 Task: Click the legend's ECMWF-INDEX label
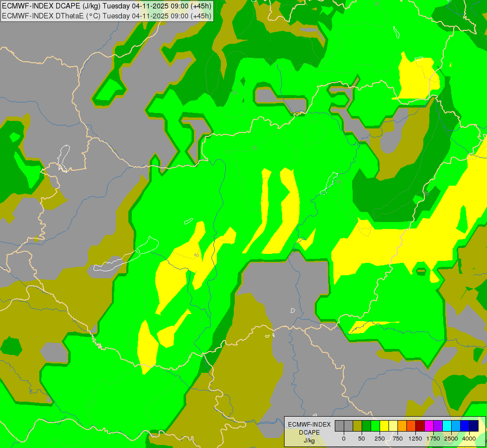pyautogui.click(x=309, y=425)
